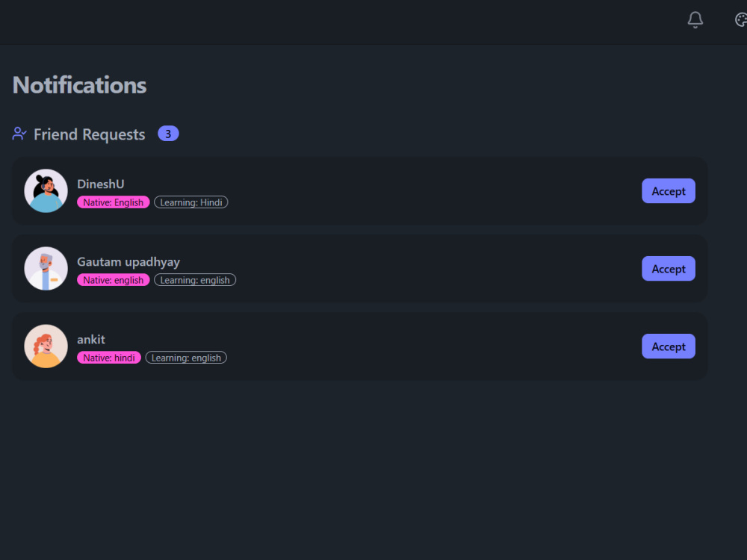Click Gautam's Native: english badge
The height and width of the screenshot is (560, 747).
click(x=114, y=280)
